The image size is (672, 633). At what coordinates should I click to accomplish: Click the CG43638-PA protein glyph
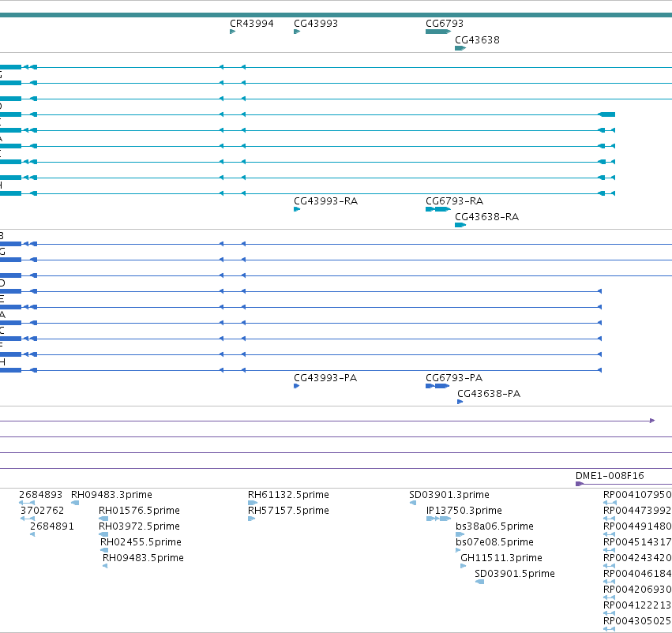(460, 402)
